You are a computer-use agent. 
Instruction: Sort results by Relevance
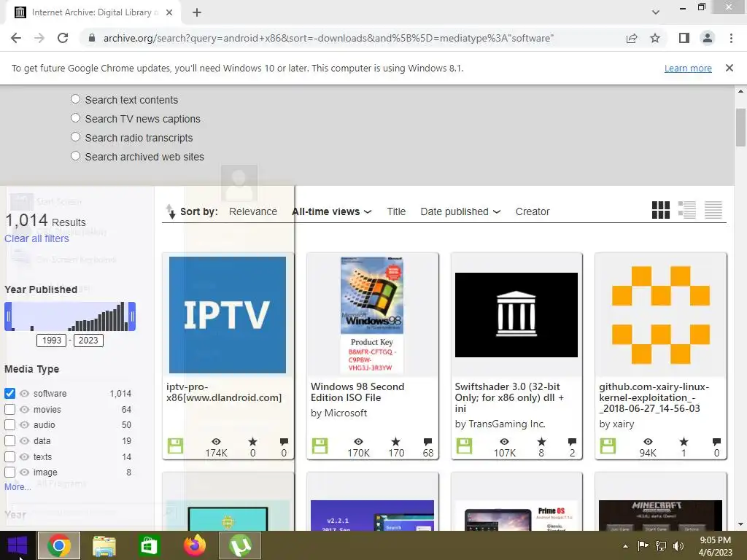click(x=253, y=211)
